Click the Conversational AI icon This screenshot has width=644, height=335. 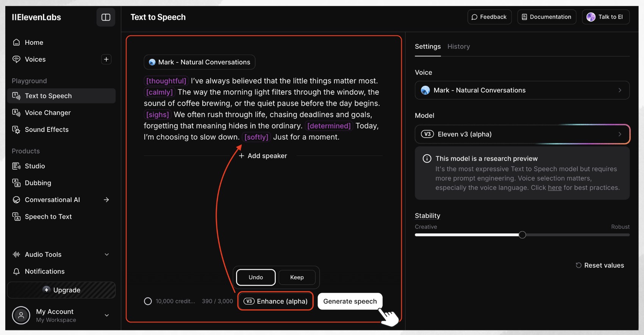(16, 200)
